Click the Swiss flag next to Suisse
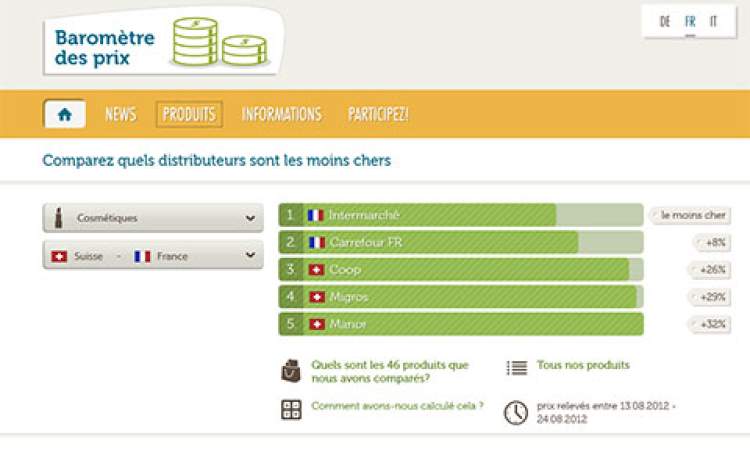750x450 pixels. [59, 256]
